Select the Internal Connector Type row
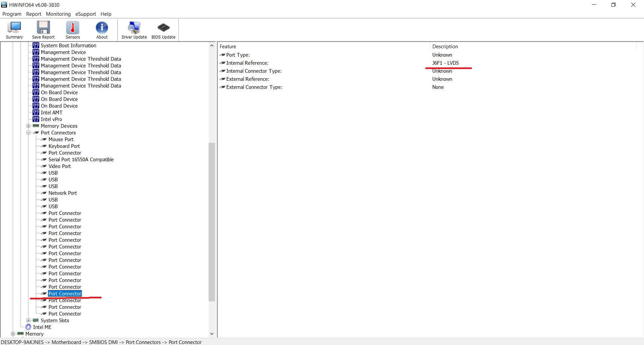The width and height of the screenshot is (644, 345). (428, 71)
